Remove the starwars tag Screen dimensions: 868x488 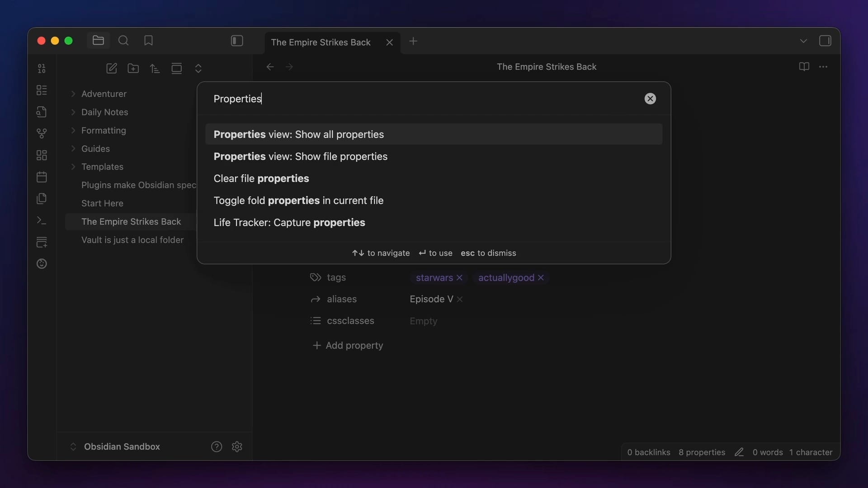click(459, 277)
